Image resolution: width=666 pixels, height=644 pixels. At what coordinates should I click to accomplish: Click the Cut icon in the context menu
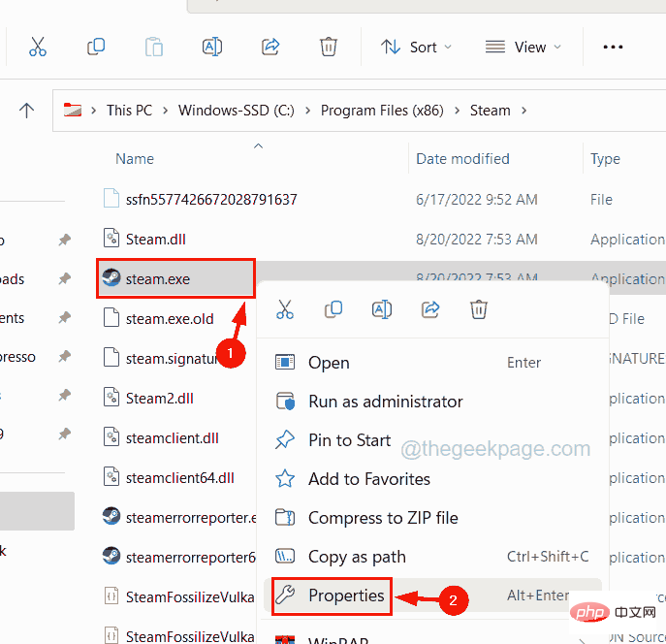285,309
